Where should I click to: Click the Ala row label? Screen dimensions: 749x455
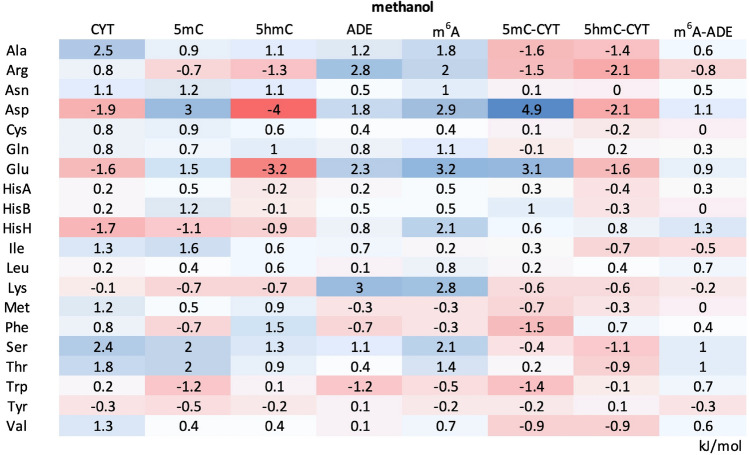point(15,50)
